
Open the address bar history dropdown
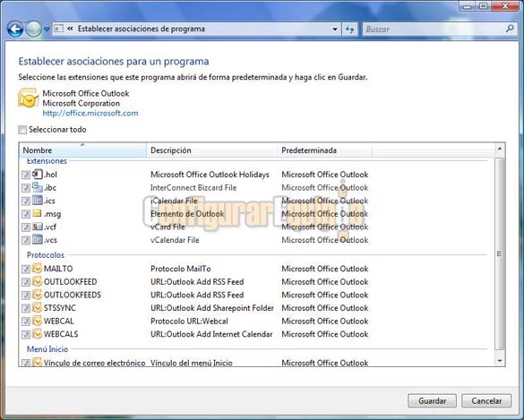(335, 29)
